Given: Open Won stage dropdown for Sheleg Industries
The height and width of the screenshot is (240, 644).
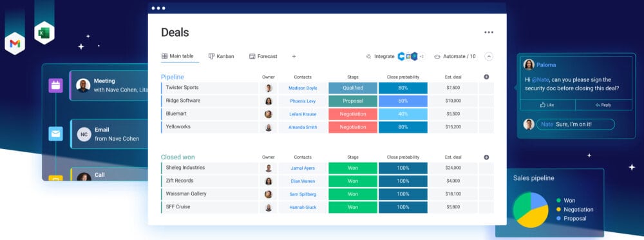Looking at the screenshot, I should [x=353, y=168].
